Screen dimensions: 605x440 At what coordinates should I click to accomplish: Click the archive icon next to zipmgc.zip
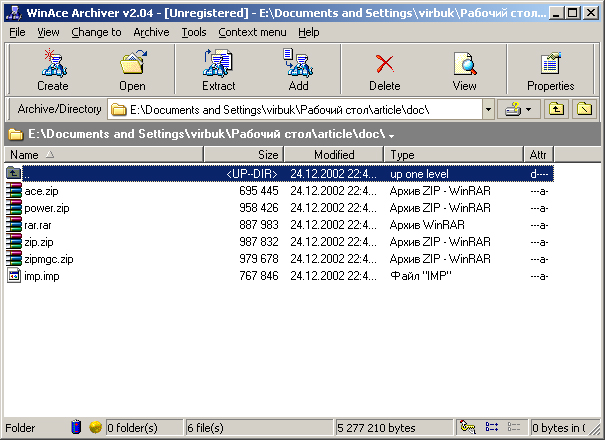[x=14, y=258]
